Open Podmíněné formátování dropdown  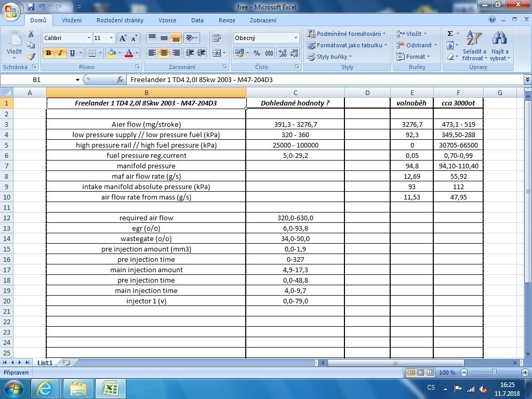point(347,34)
